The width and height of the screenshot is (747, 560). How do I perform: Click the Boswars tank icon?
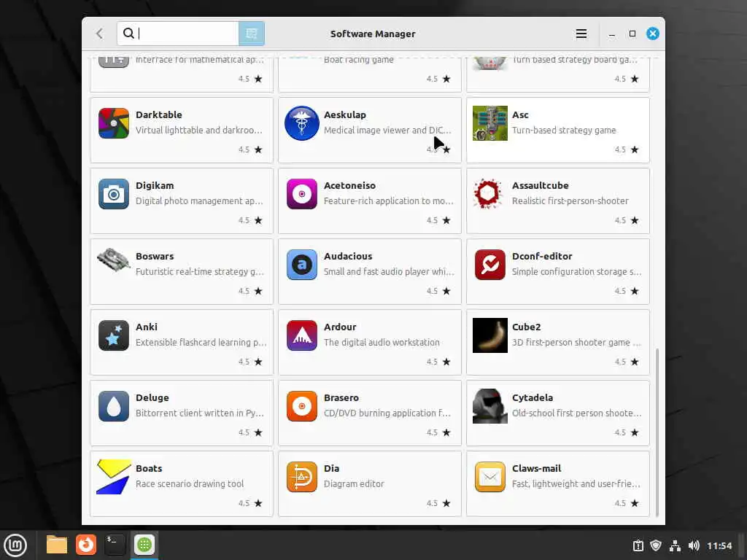(113, 260)
